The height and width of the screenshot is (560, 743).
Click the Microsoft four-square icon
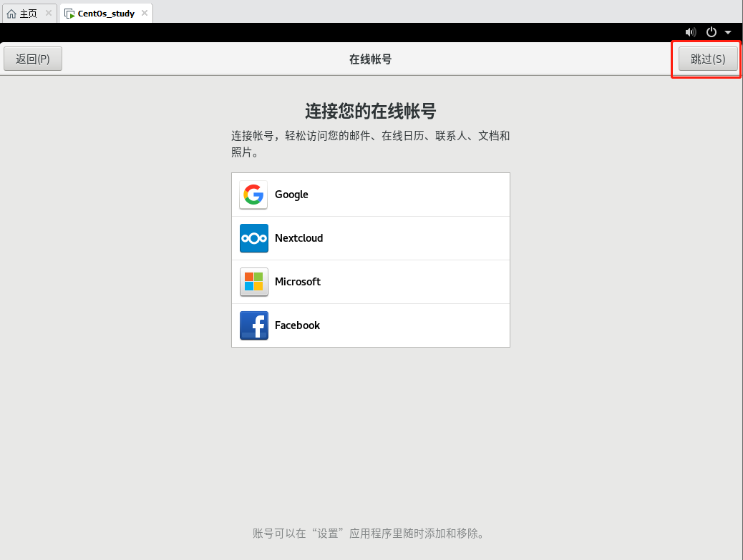pyautogui.click(x=253, y=281)
